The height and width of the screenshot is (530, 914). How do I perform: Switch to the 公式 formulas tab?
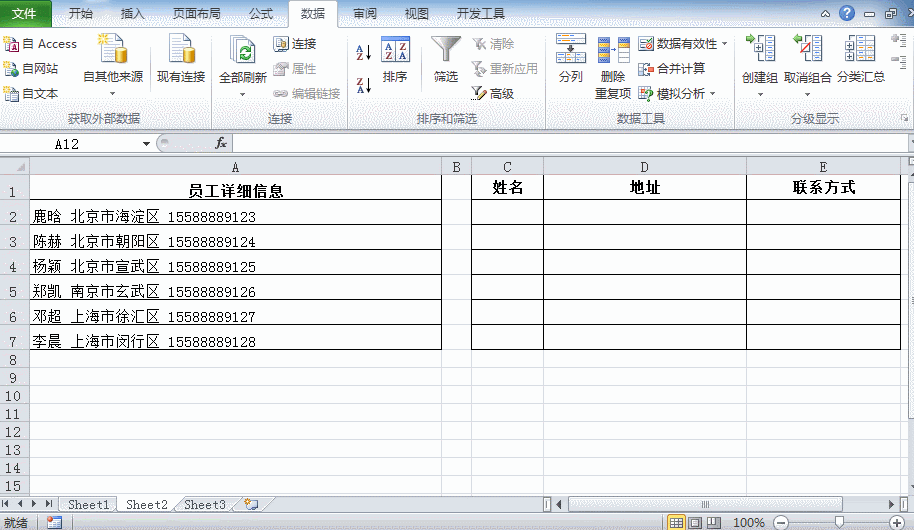pyautogui.click(x=261, y=13)
